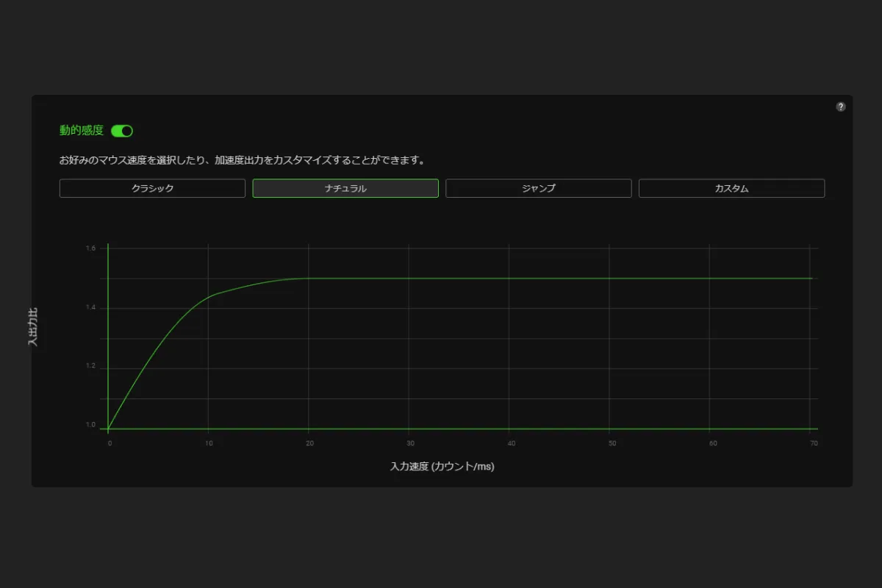The width and height of the screenshot is (882, 588).
Task: Click the description text about マウス速度
Action: (x=243, y=159)
